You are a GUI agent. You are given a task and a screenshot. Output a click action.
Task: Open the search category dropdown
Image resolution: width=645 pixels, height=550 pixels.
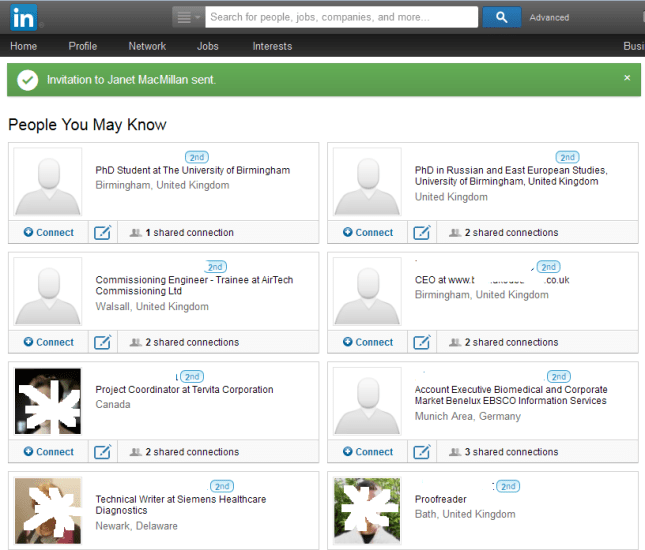(187, 17)
